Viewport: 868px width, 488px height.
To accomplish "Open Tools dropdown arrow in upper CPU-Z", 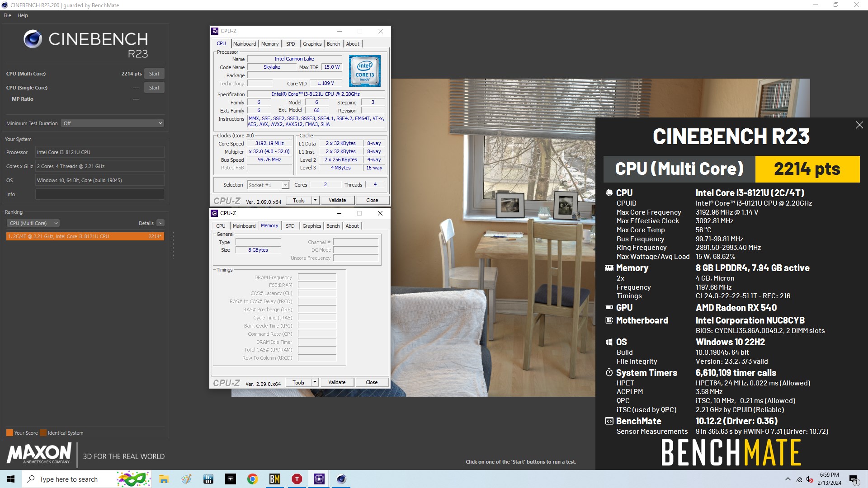I will [x=315, y=200].
